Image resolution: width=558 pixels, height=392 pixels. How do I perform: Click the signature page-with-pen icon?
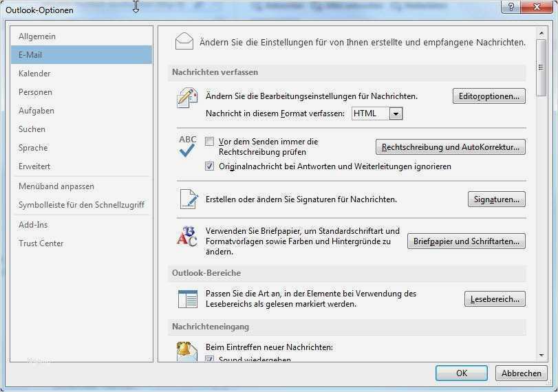click(189, 199)
